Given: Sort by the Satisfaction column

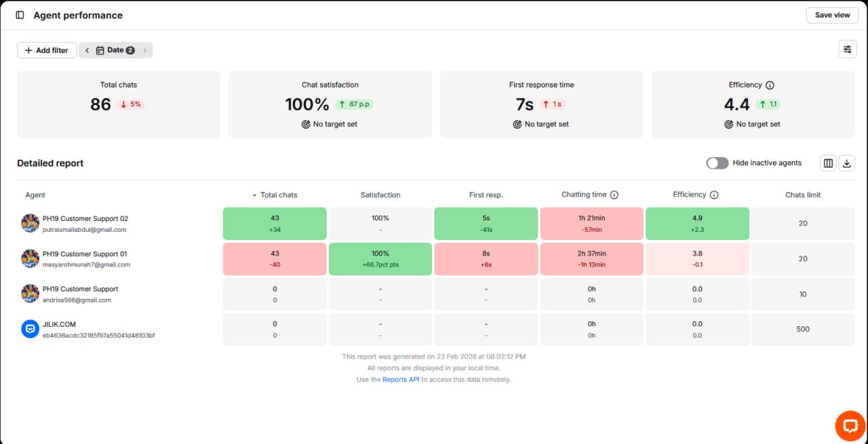Looking at the screenshot, I should click(x=380, y=195).
